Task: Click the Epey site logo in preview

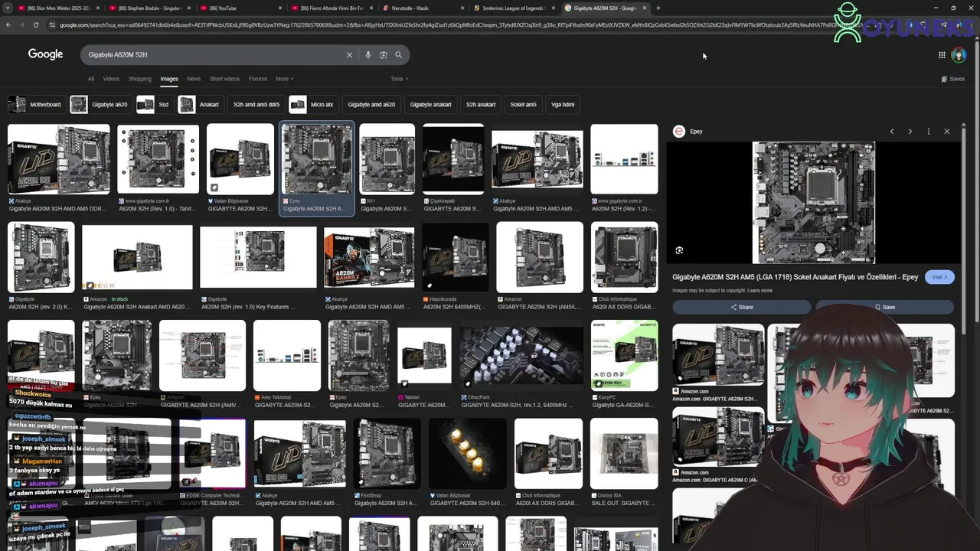Action: click(x=678, y=132)
